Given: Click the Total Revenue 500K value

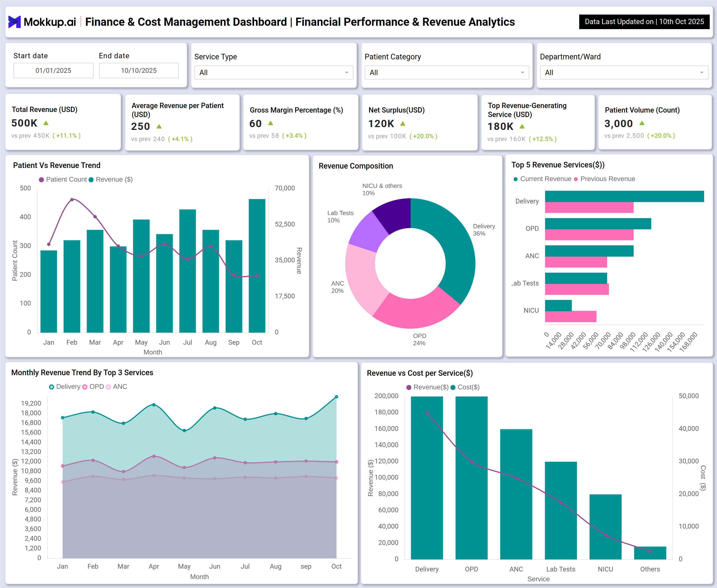Looking at the screenshot, I should [x=24, y=123].
